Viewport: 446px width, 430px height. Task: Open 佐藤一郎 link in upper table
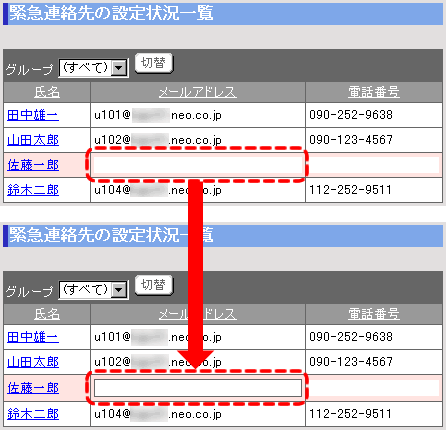coord(33,165)
